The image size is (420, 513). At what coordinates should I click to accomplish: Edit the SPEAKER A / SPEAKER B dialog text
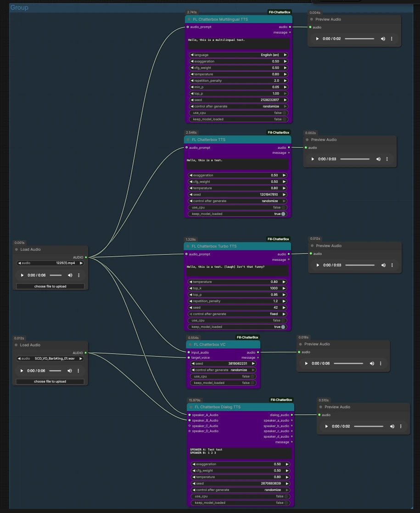pos(241,453)
